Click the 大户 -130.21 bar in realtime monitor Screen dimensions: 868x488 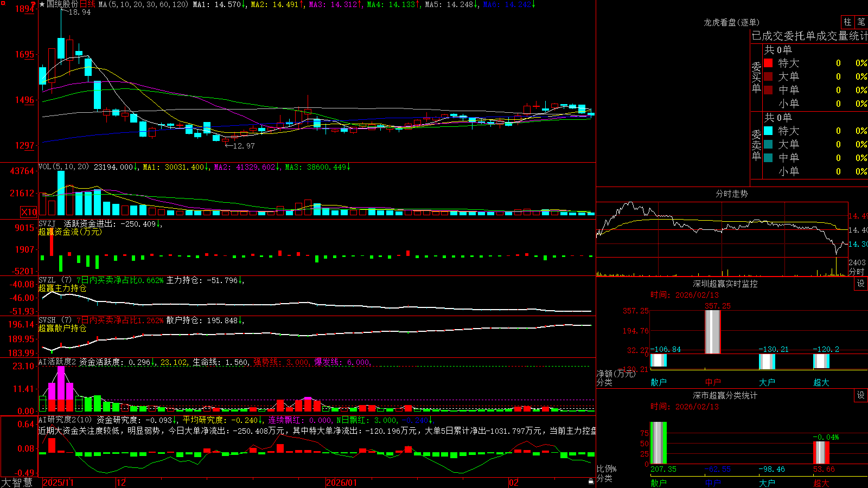(767, 361)
